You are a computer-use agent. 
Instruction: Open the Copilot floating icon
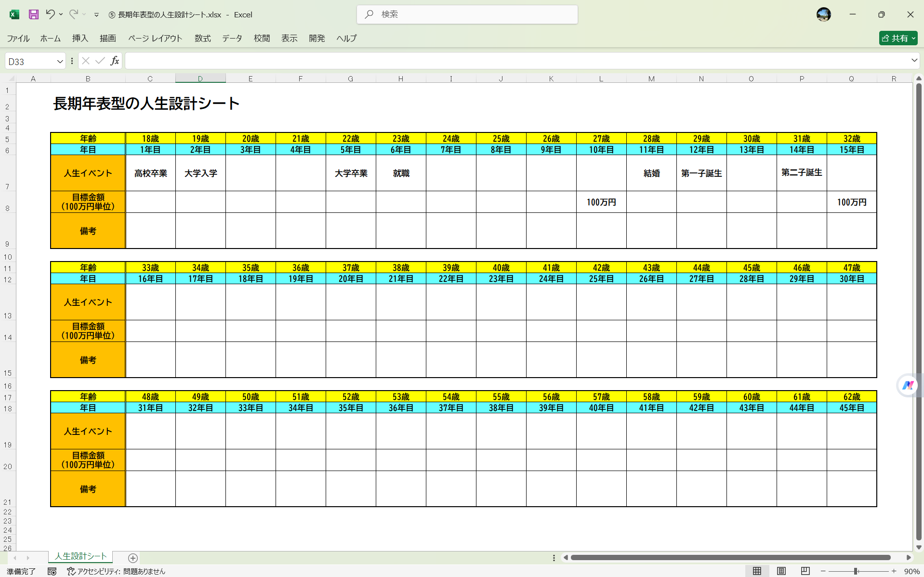(908, 385)
